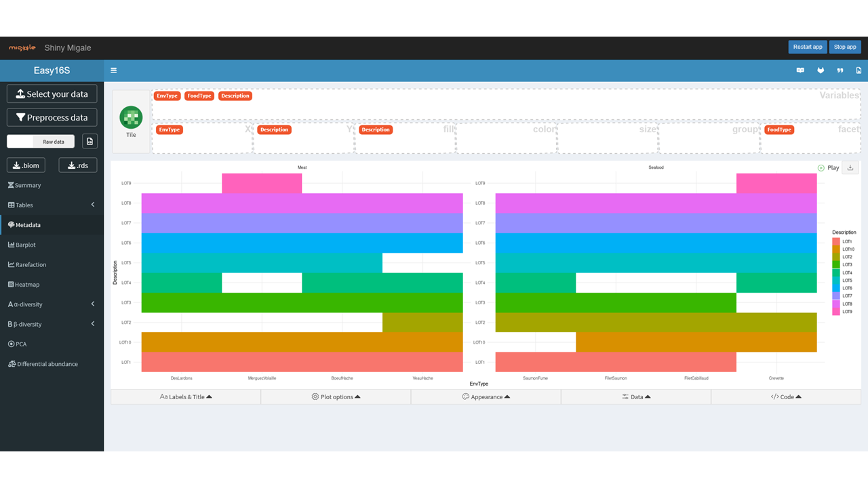Screen dimensions: 868x488
Task: Click the Select your data button
Action: point(52,94)
